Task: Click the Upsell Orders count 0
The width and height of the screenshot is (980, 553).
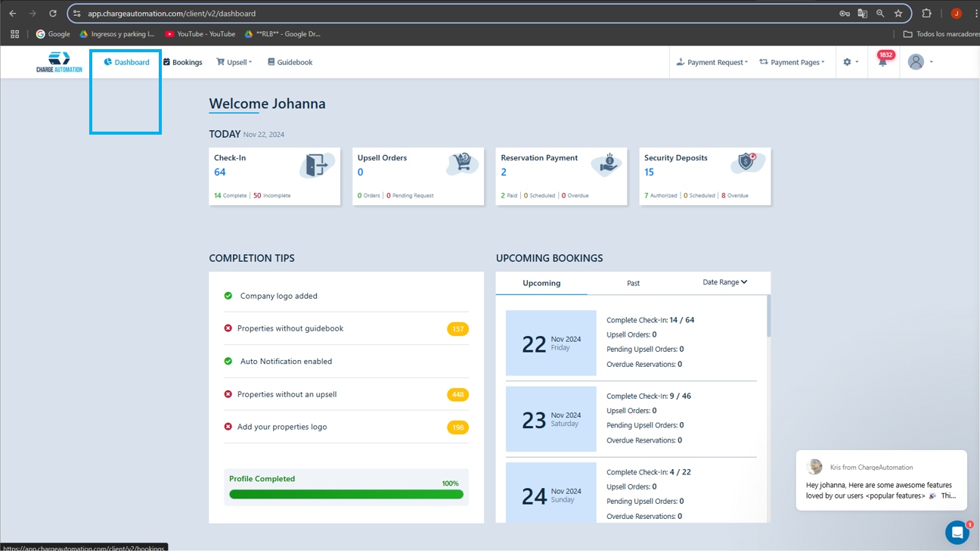Action: click(360, 172)
